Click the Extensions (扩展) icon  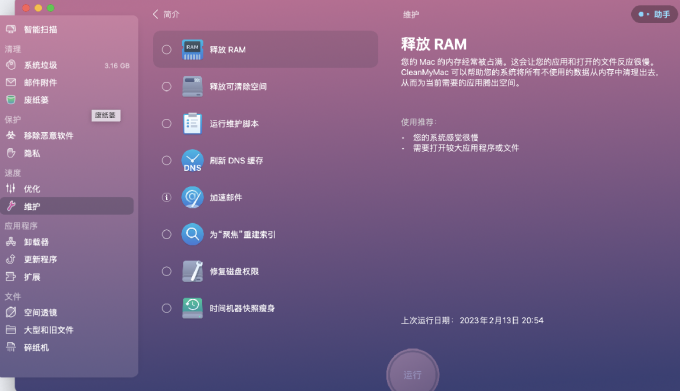tap(11, 277)
